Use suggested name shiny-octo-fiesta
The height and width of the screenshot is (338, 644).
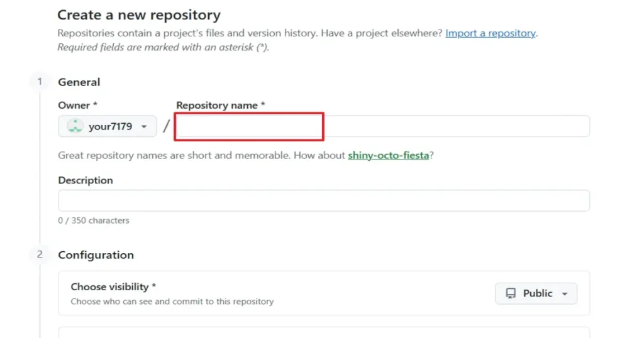point(388,155)
